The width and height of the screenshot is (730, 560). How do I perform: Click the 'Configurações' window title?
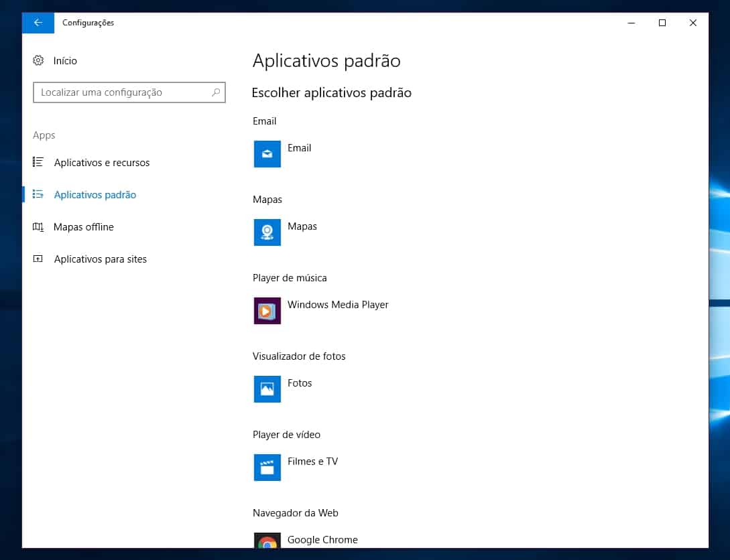pos(88,23)
